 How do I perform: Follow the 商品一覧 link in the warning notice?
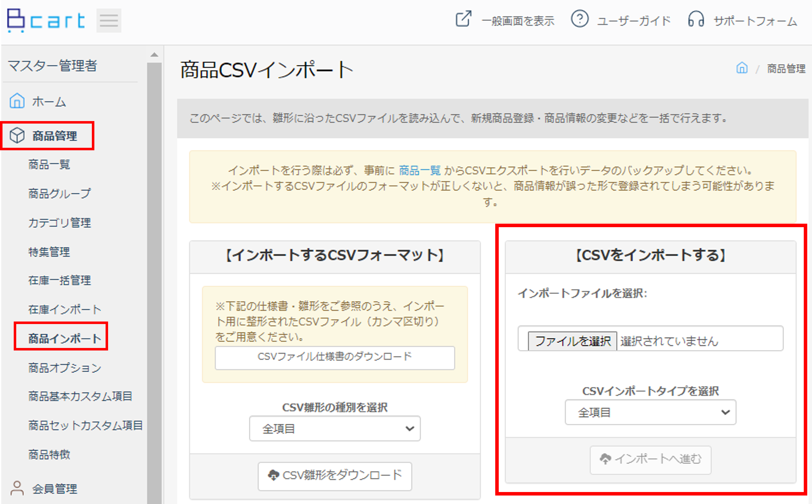coord(420,170)
